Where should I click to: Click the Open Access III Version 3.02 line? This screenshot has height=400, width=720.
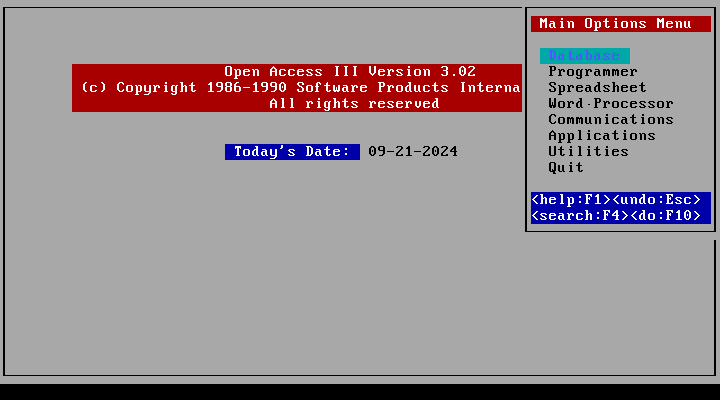click(350, 72)
